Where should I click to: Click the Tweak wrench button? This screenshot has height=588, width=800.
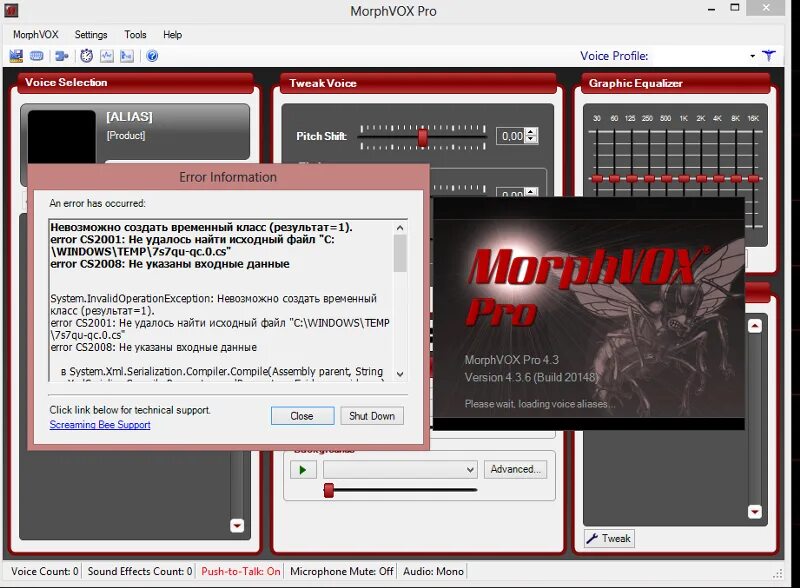[609, 538]
